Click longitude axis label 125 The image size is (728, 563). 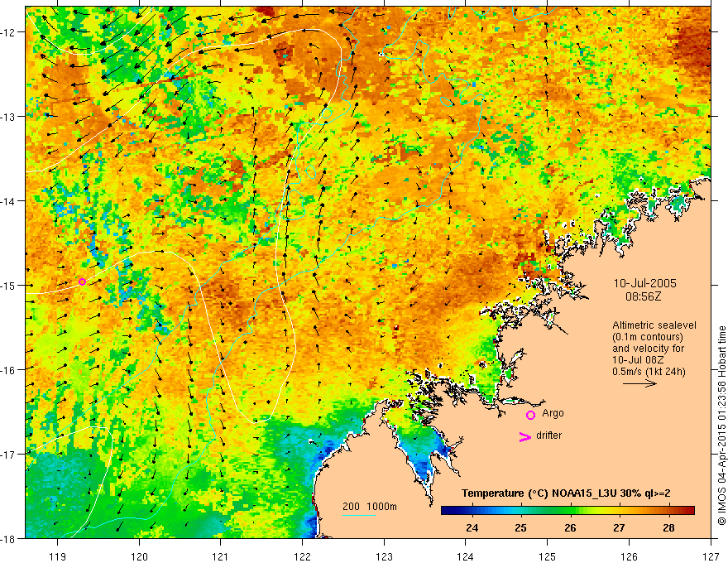click(x=548, y=557)
